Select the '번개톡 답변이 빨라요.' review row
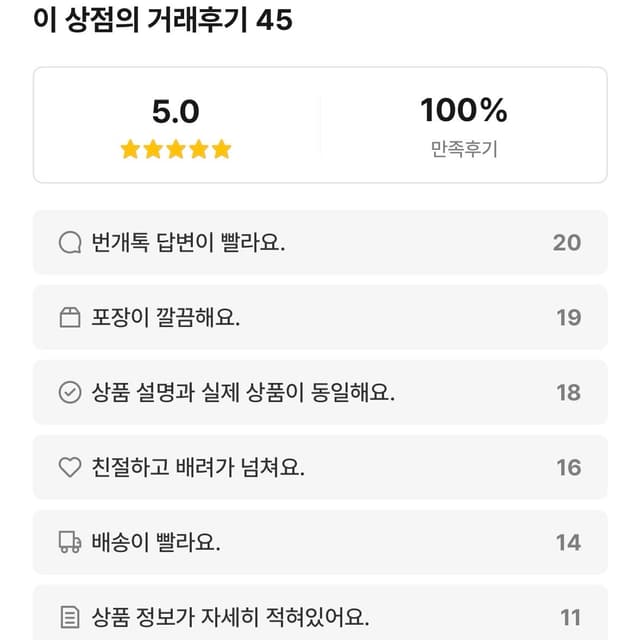Screen dimensions: 640x640 tap(320, 242)
